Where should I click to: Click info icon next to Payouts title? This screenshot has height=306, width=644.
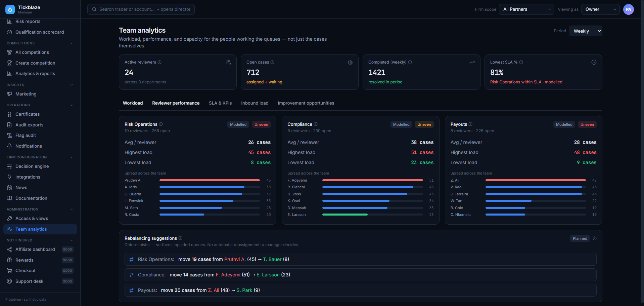click(470, 124)
